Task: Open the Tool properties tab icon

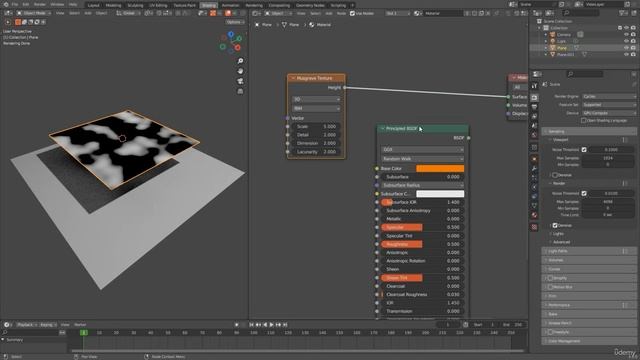Action: coord(535,86)
